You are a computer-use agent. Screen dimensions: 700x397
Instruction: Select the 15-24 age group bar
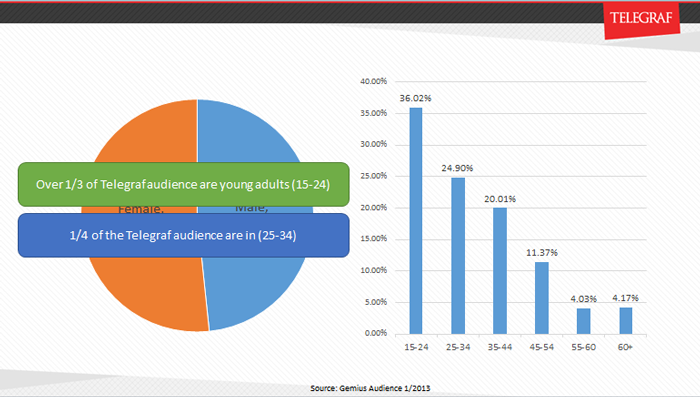click(416, 221)
